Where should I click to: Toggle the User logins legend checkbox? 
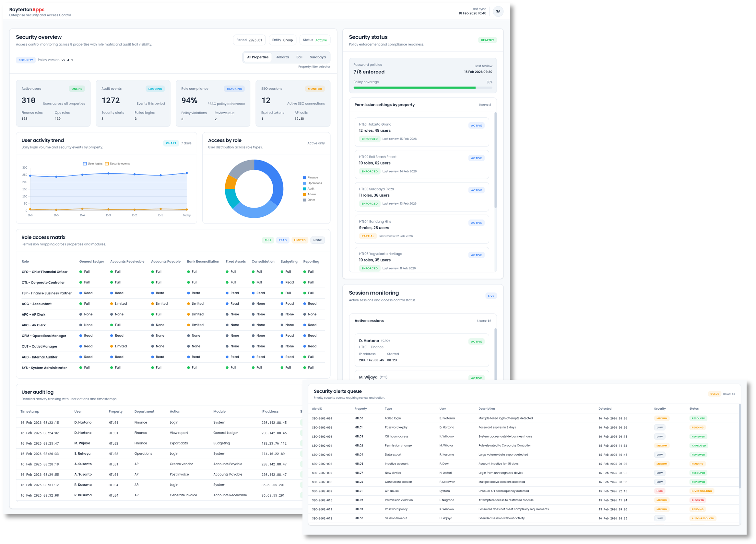point(85,163)
